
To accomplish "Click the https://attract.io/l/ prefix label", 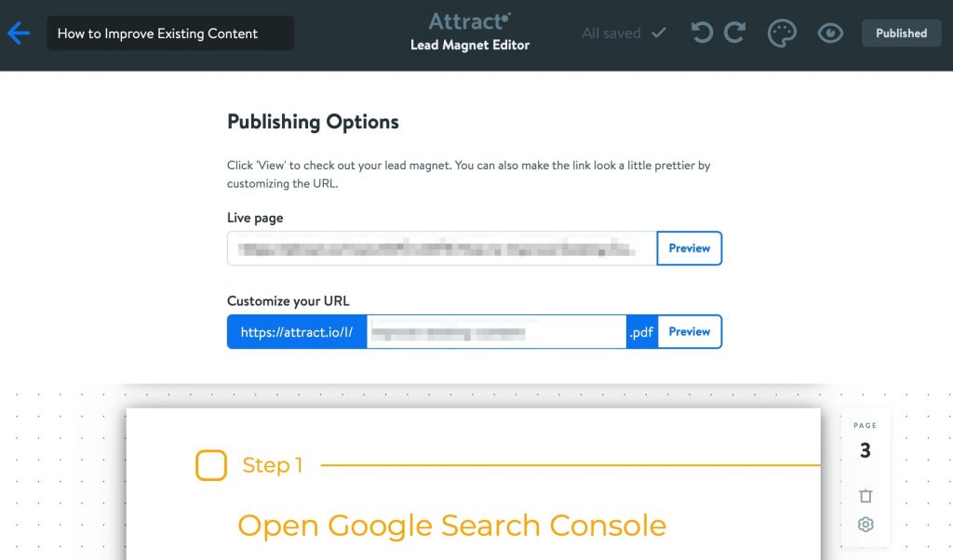I will pos(297,331).
